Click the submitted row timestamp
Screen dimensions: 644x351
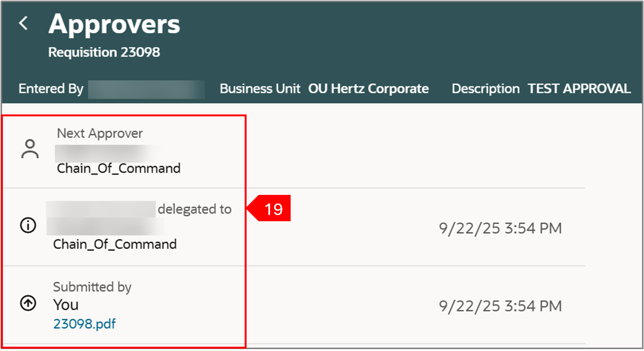point(500,306)
